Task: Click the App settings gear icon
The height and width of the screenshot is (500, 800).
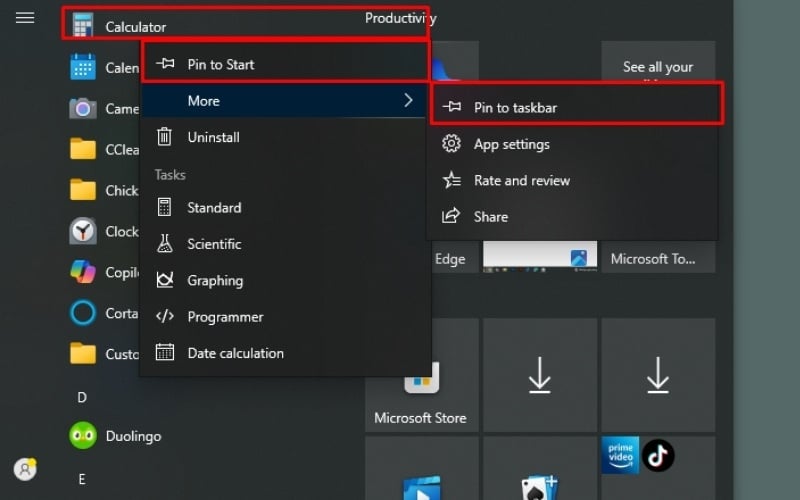Action: [451, 144]
